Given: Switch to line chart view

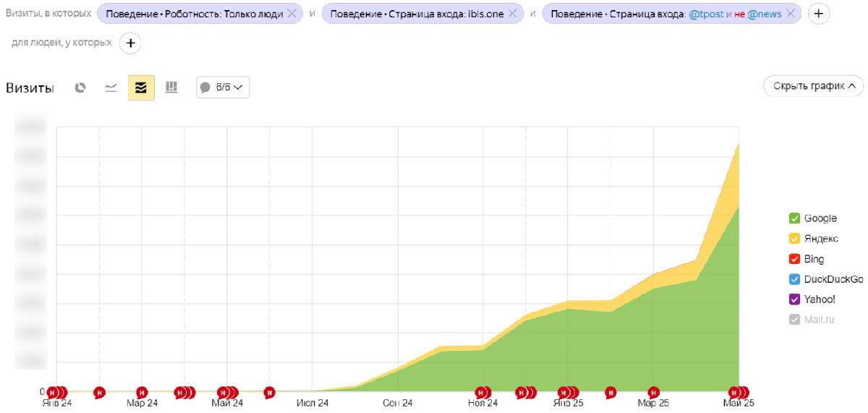Looking at the screenshot, I should [111, 88].
